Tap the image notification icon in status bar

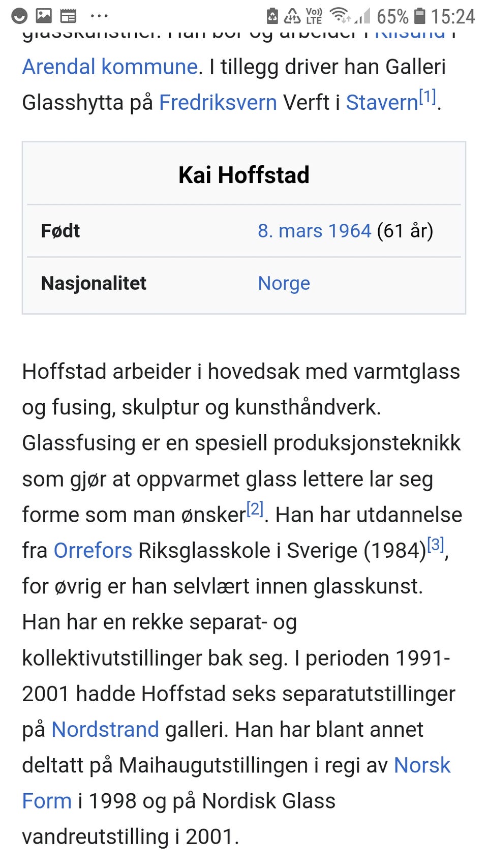click(x=44, y=16)
